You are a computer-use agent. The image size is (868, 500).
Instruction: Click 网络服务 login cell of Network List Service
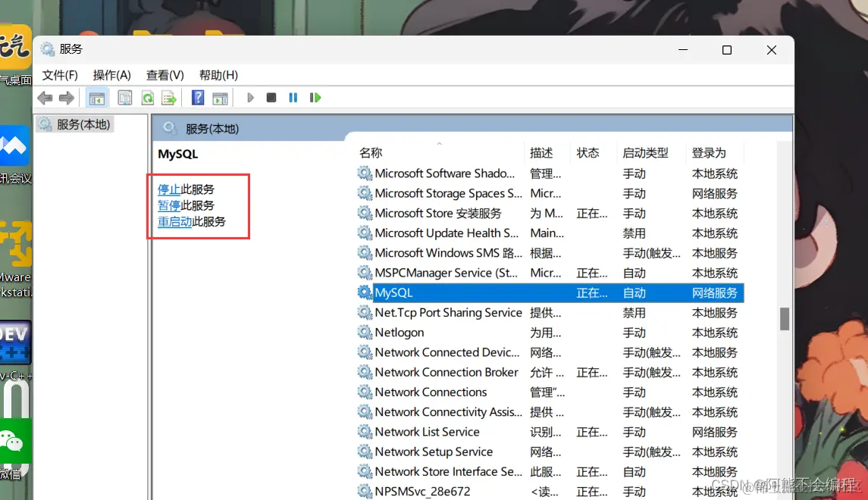[x=715, y=433]
